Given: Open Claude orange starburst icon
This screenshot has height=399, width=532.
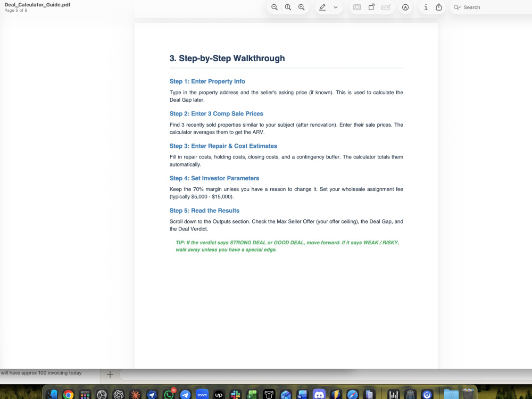Looking at the screenshot, I should (x=135, y=395).
